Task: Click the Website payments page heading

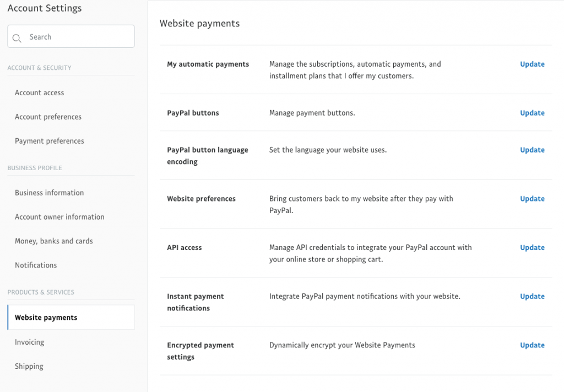Action: coord(199,23)
